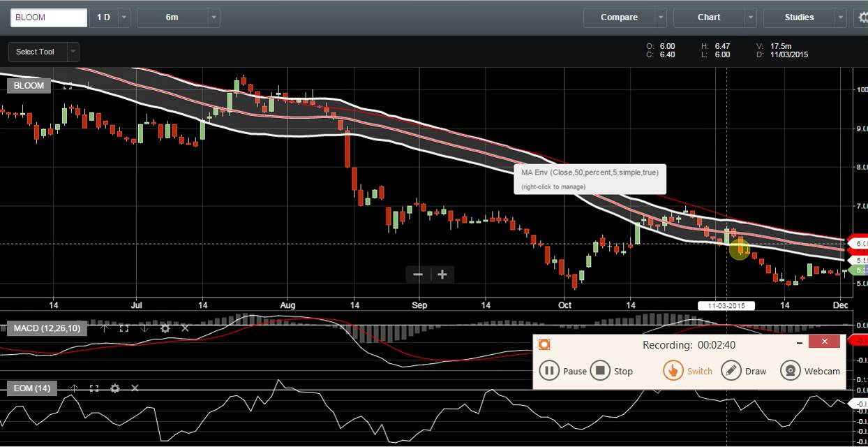Click the close value 6.40 in quote header
The image size is (868, 447).
tap(667, 54)
